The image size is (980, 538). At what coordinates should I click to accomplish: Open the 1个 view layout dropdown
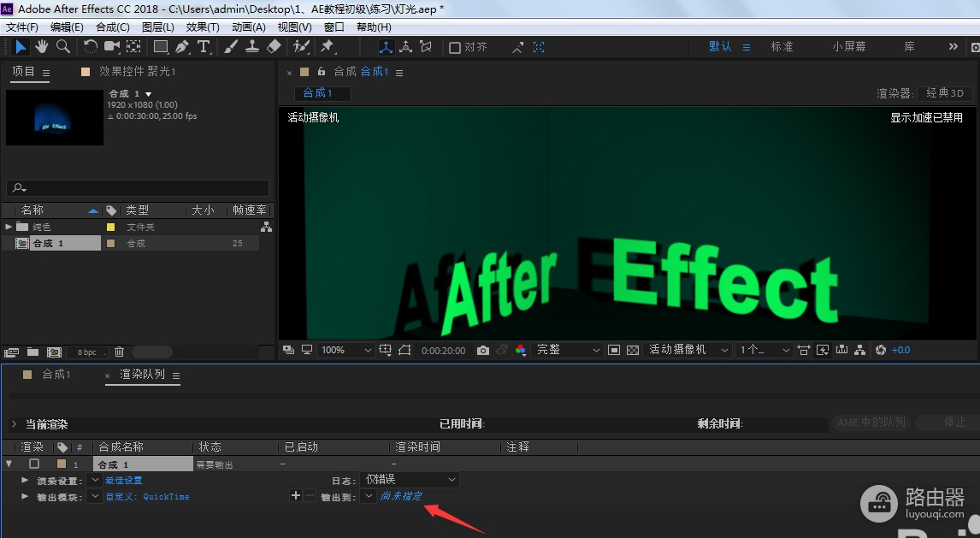pos(764,350)
